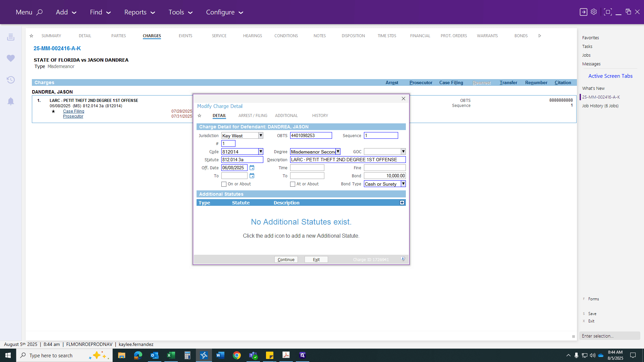Open Outlook from taskbar
This screenshot has height=362, width=644.
[x=154, y=355]
